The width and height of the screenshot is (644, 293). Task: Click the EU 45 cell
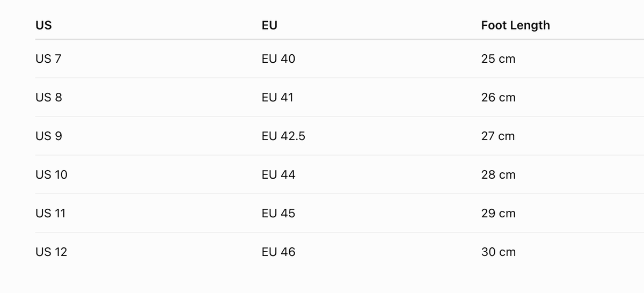279,213
